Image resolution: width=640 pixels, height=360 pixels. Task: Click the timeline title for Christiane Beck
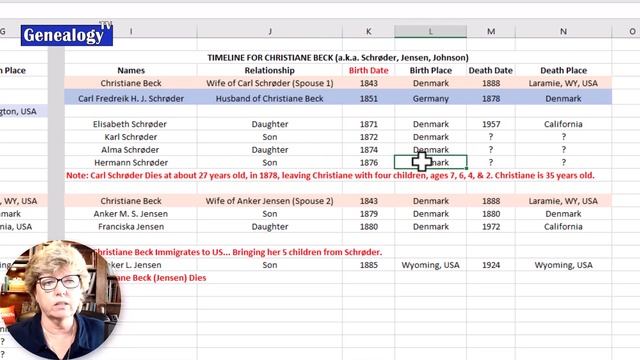pos(338,58)
